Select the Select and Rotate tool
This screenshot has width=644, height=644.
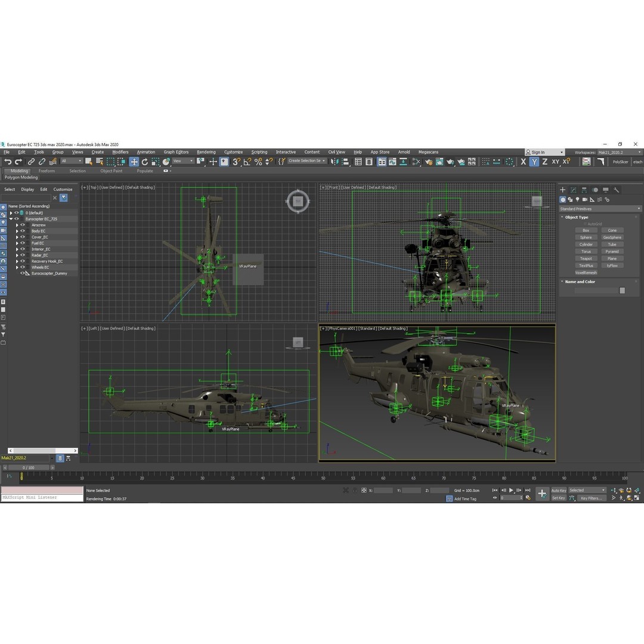[144, 162]
